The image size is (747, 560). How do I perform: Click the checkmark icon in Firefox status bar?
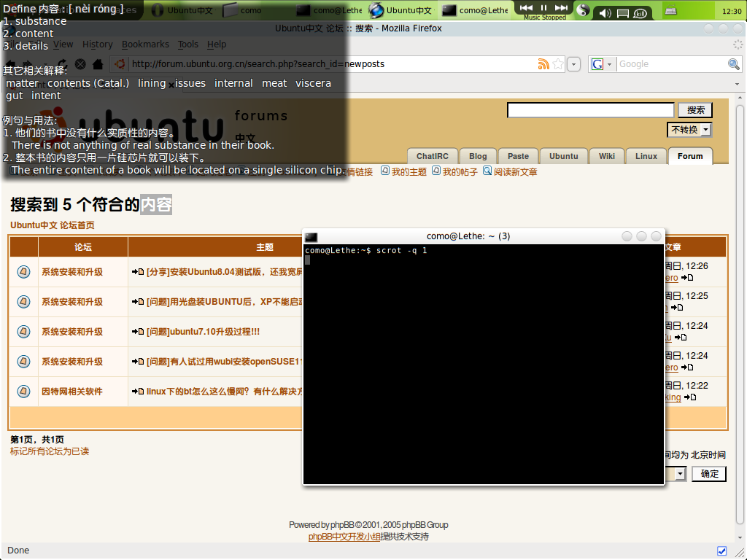[721, 551]
